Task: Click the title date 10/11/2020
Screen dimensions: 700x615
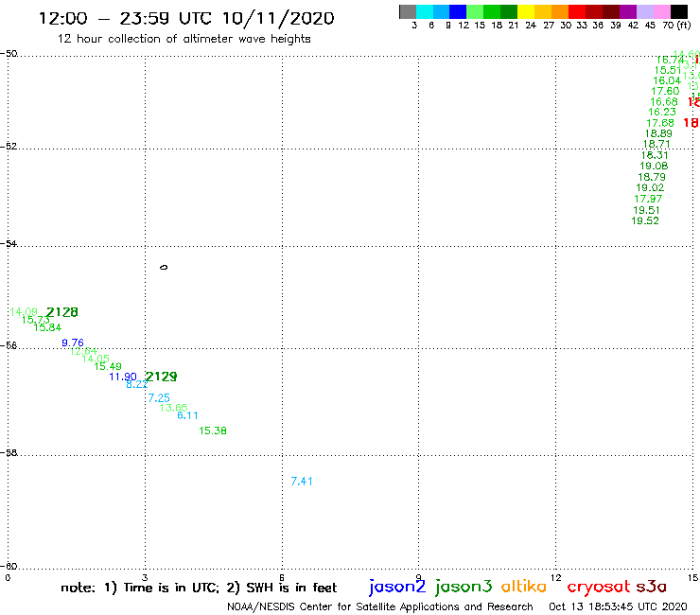Action: tap(278, 18)
